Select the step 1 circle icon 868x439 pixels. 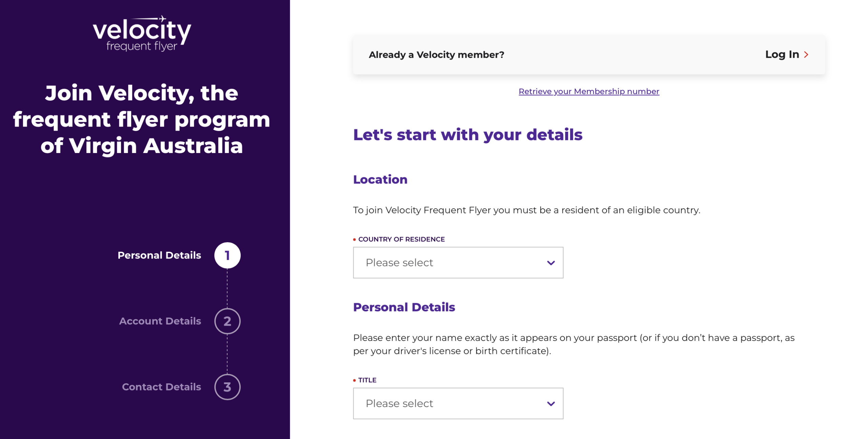point(227,255)
